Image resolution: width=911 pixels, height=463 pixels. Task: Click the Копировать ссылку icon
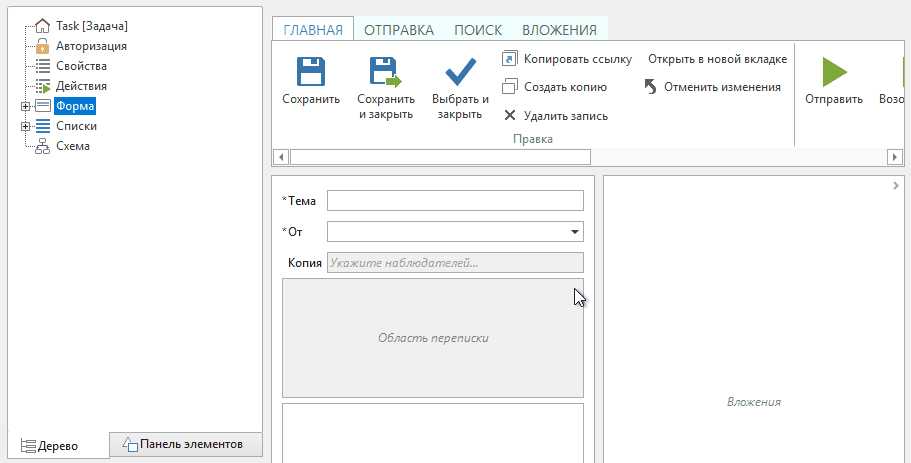510,59
